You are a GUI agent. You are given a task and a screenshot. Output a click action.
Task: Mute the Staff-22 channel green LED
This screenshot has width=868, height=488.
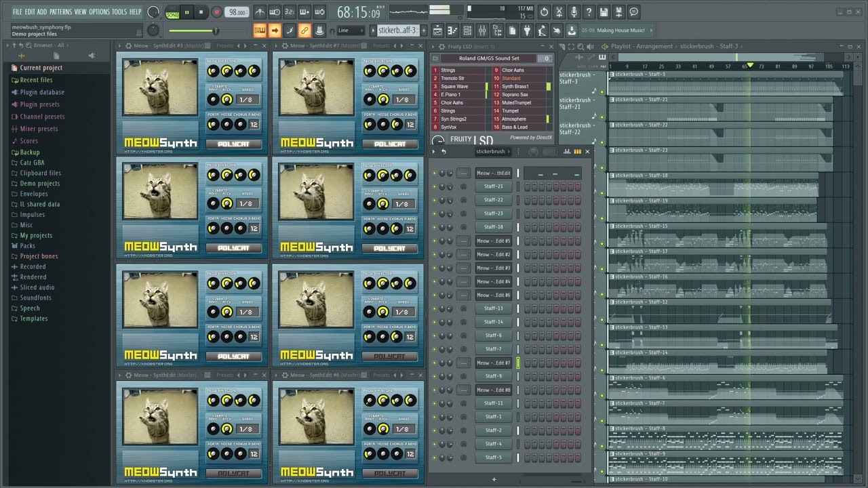pyautogui.click(x=435, y=200)
